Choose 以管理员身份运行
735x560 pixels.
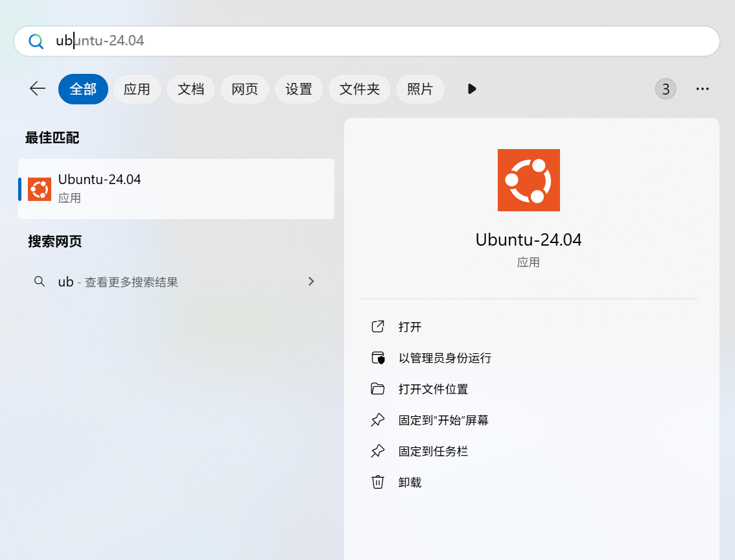445,358
